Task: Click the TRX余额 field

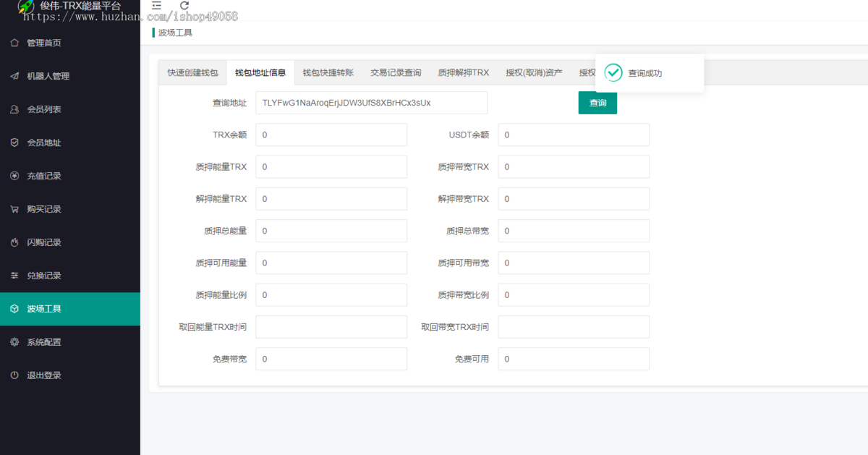Action: (x=331, y=135)
